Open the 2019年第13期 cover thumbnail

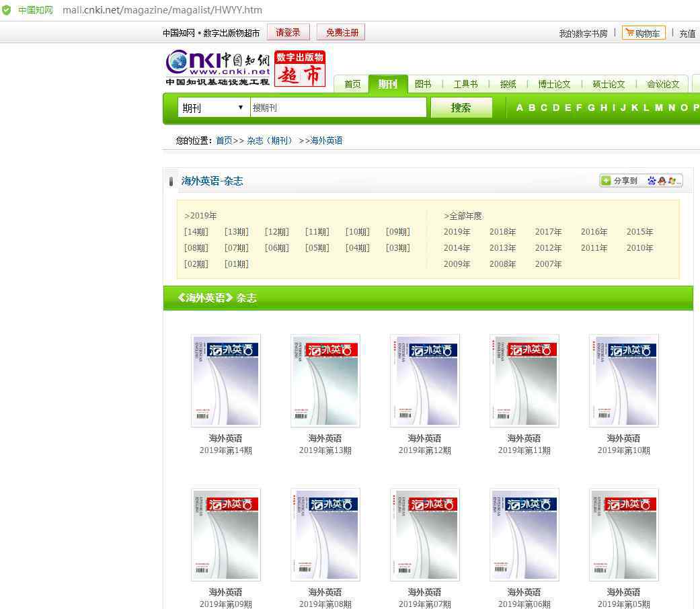tap(325, 380)
